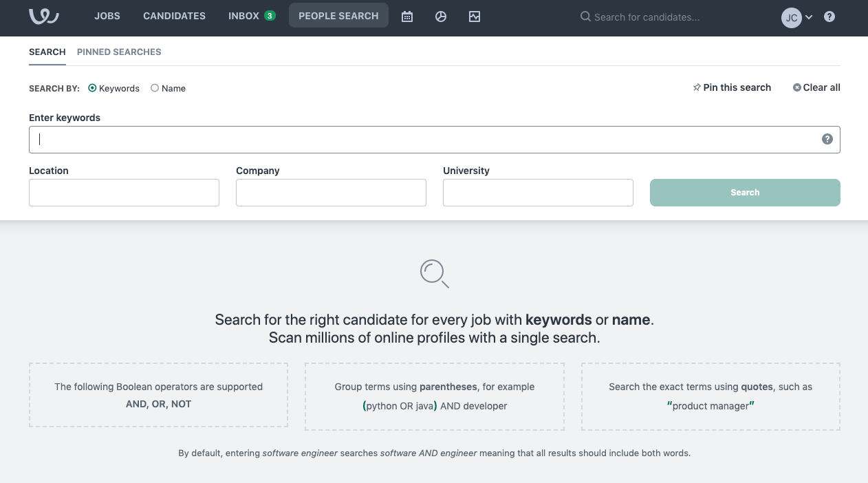Click Clear all link
Screen dimensions: 868x483
coord(816,87)
